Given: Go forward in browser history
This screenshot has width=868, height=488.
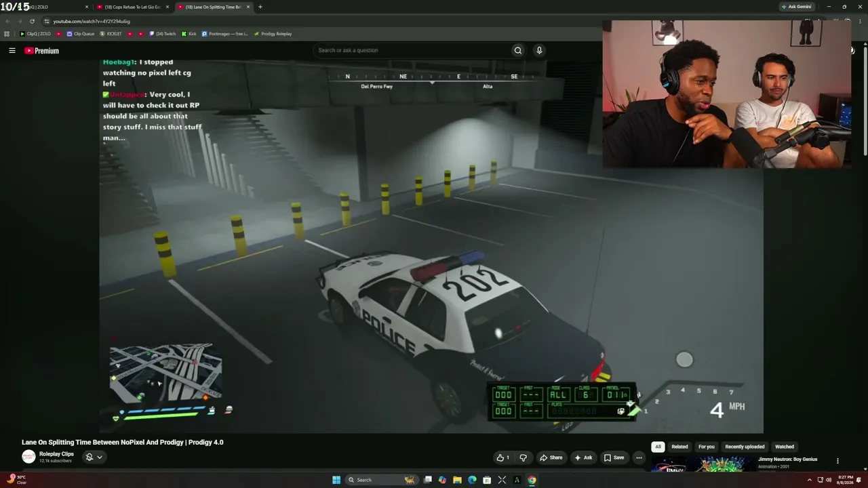Looking at the screenshot, I should click(19, 21).
